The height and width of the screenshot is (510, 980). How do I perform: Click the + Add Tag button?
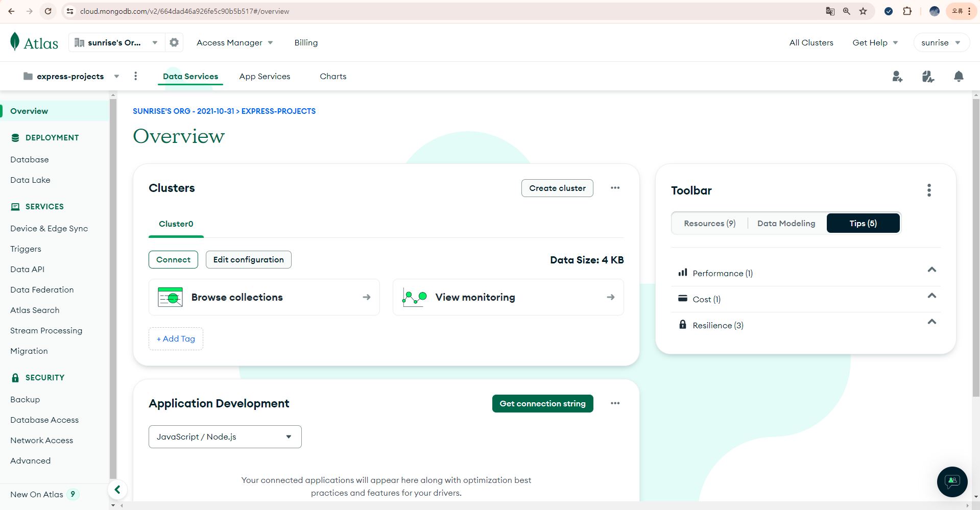[176, 339]
